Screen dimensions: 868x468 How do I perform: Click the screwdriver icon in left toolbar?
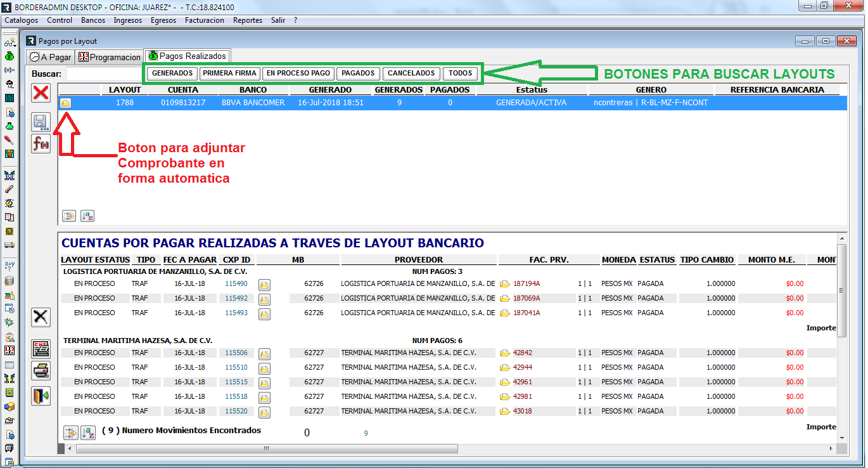coord(10,140)
